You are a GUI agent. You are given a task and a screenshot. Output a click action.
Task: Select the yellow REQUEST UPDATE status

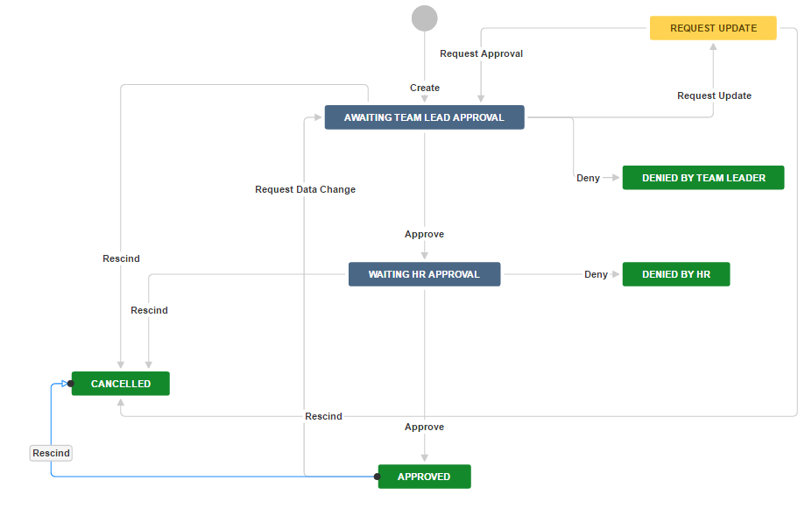[x=713, y=28]
